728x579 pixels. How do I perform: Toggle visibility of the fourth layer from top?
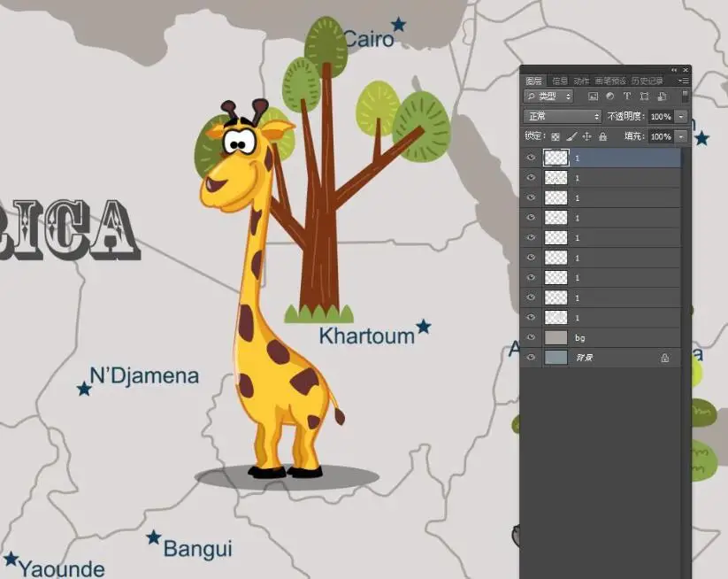(x=531, y=218)
